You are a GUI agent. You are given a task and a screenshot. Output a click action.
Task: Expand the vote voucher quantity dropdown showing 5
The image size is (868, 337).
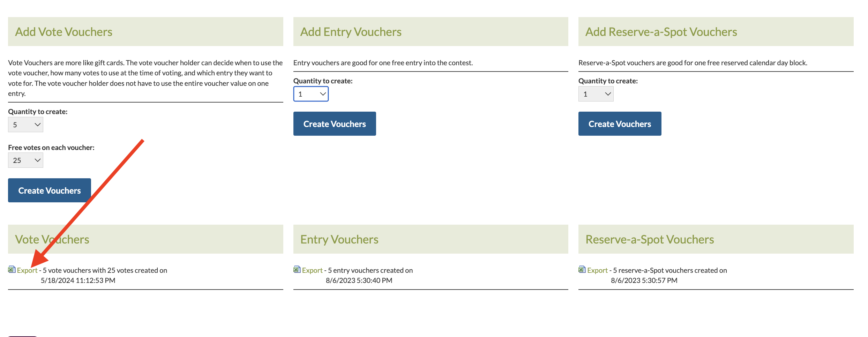click(x=25, y=125)
